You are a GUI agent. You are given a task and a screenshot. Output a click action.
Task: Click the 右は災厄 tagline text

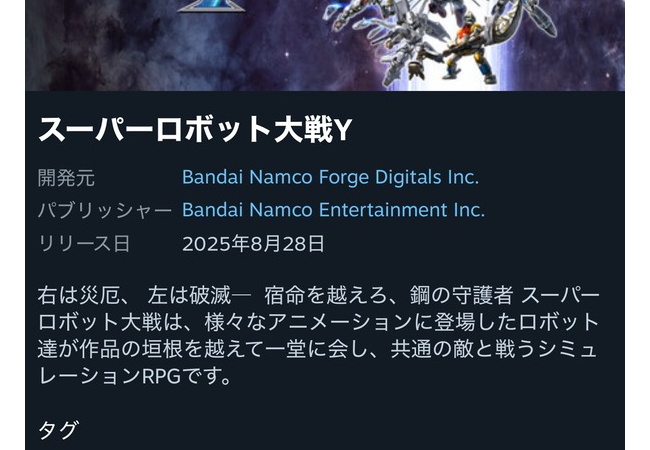pos(79,296)
